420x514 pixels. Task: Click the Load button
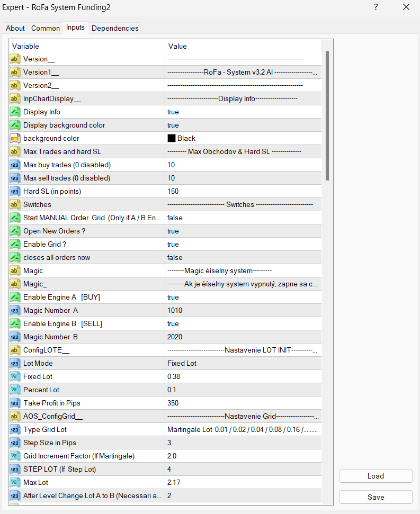376,476
